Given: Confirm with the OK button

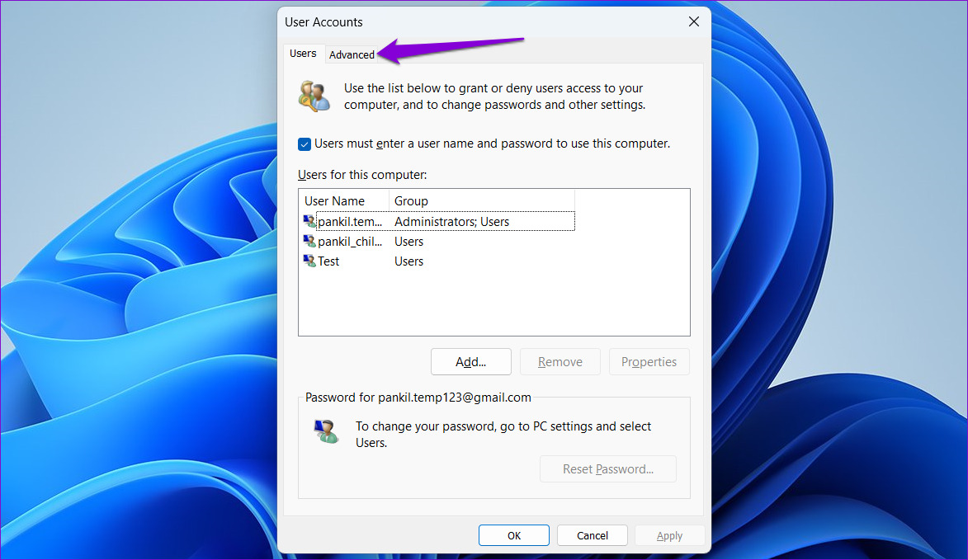Looking at the screenshot, I should [x=513, y=535].
